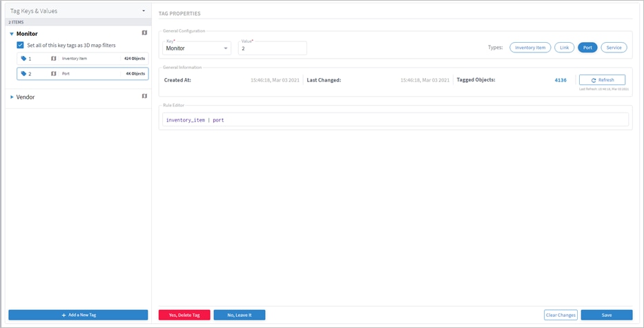Confirm with Yes, Delete Tag button

point(184,315)
